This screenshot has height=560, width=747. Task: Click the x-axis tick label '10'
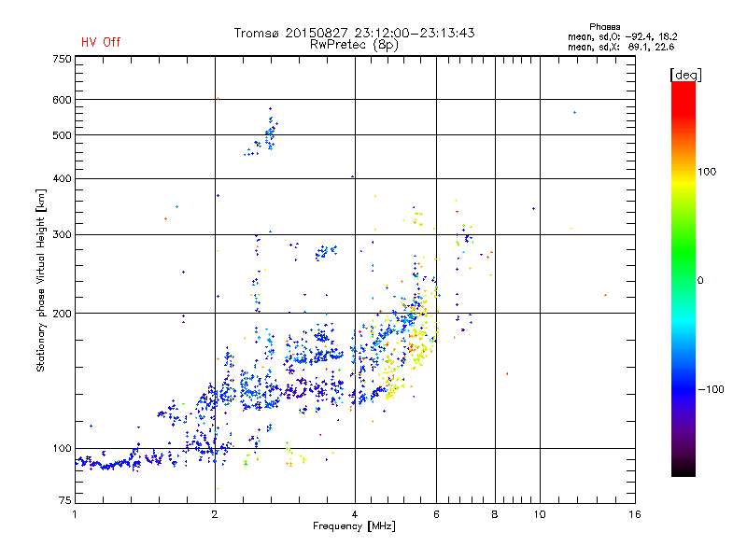[x=540, y=514]
